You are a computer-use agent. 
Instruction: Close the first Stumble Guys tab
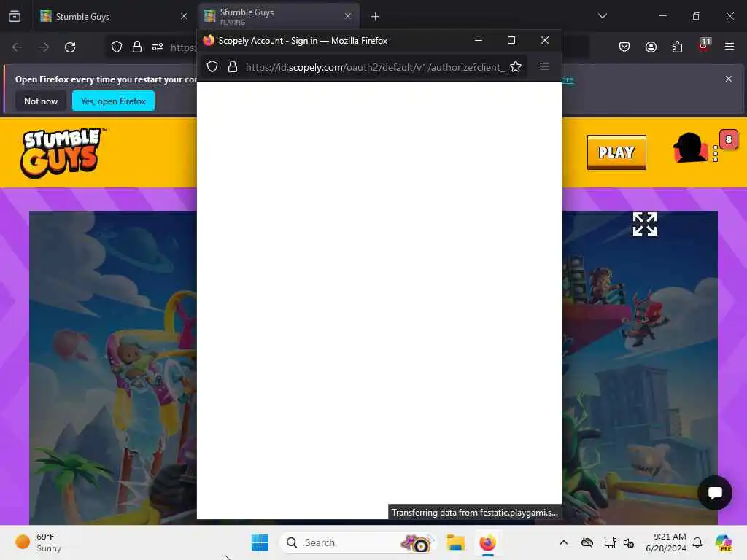tap(184, 16)
